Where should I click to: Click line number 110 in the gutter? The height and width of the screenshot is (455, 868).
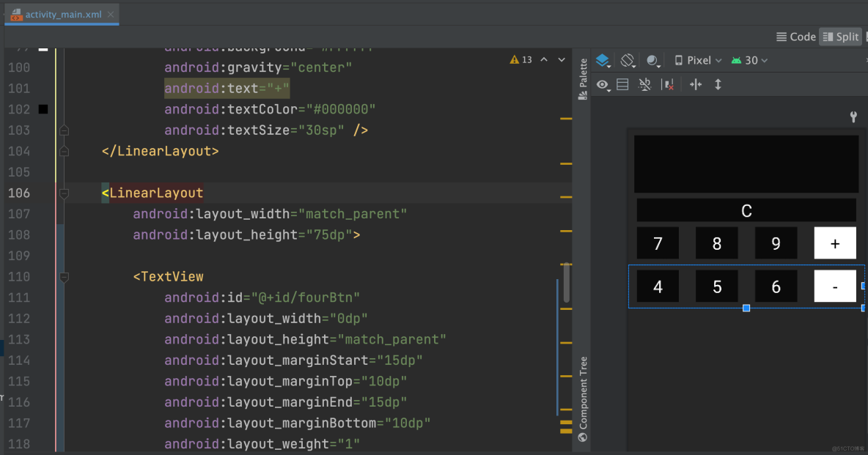pyautogui.click(x=19, y=277)
